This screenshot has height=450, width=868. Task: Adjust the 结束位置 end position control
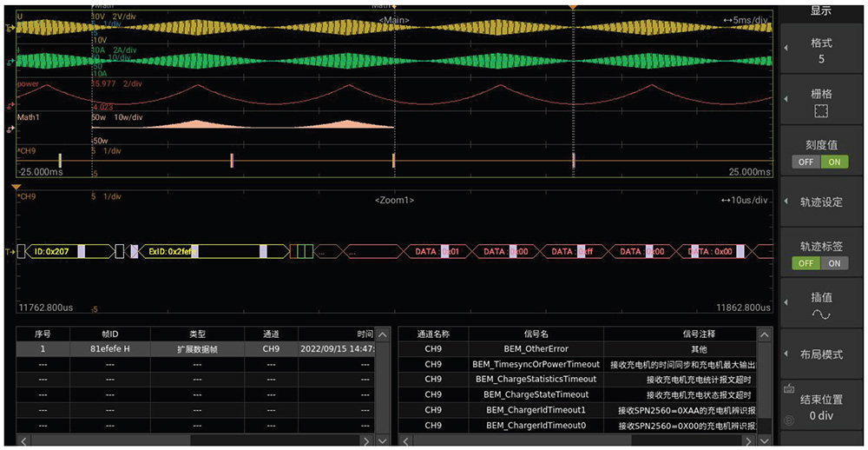[821, 407]
